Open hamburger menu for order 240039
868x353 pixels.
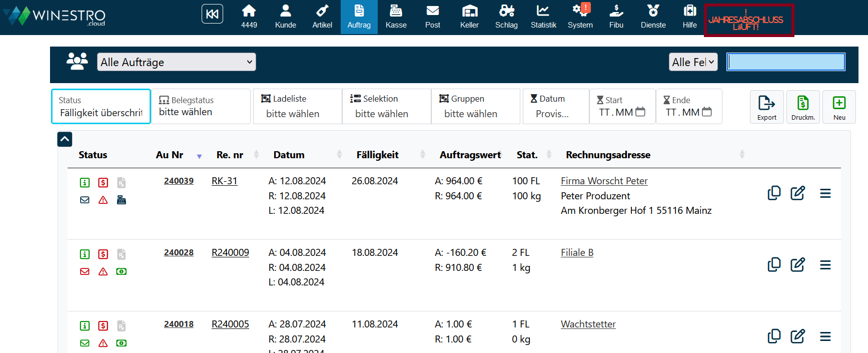coord(825,193)
